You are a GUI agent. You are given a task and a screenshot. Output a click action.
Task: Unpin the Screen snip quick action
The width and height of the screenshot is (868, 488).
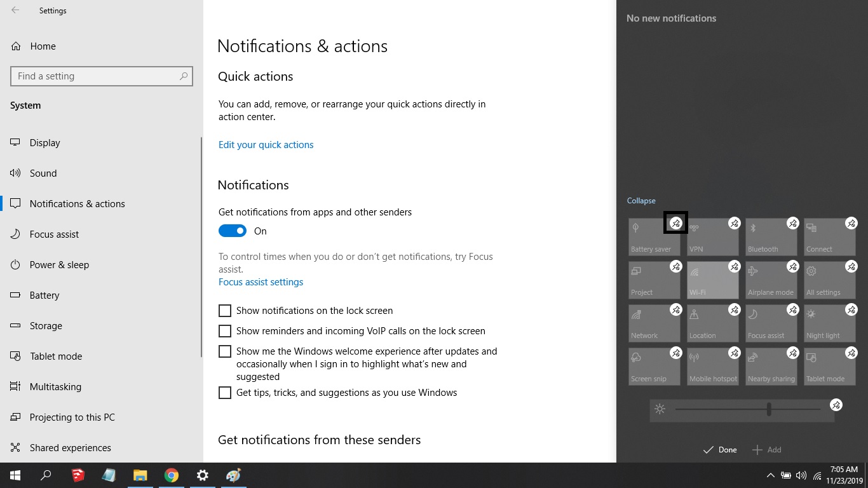point(676,353)
